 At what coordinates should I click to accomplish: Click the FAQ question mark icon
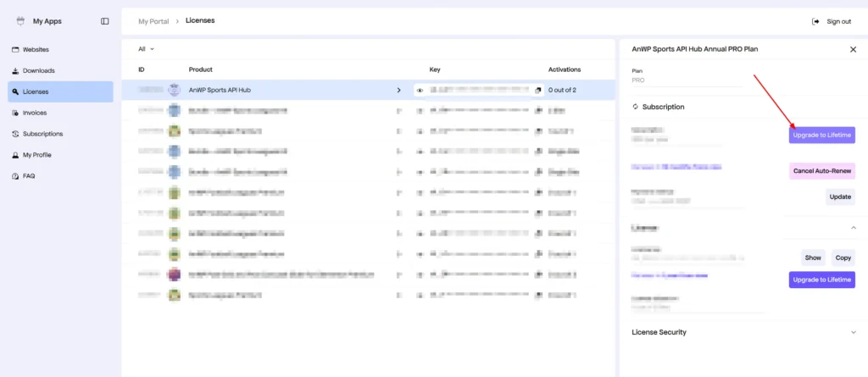[x=15, y=176]
